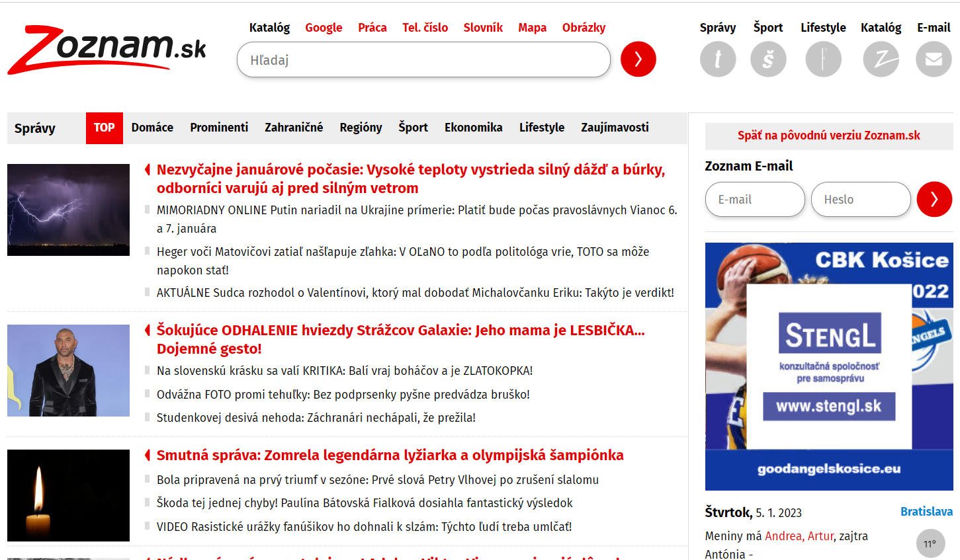960x560 pixels.
Task: Click the Zoznam.sk logo
Action: (107, 50)
